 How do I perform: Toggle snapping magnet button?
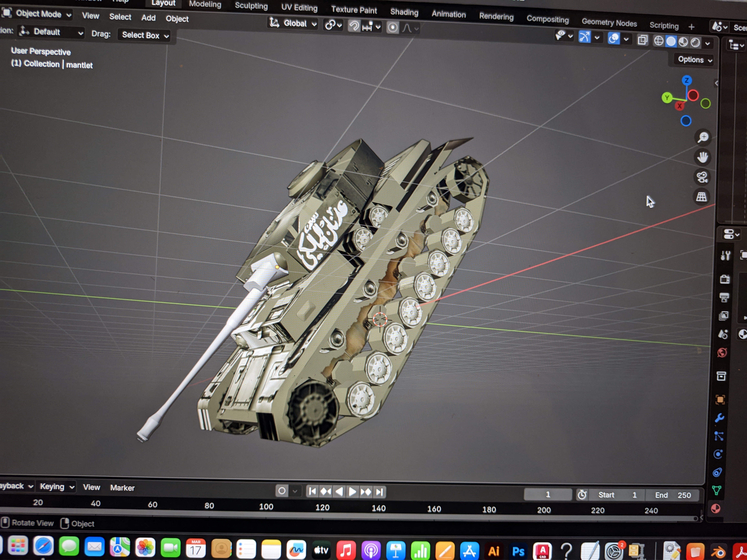[354, 26]
